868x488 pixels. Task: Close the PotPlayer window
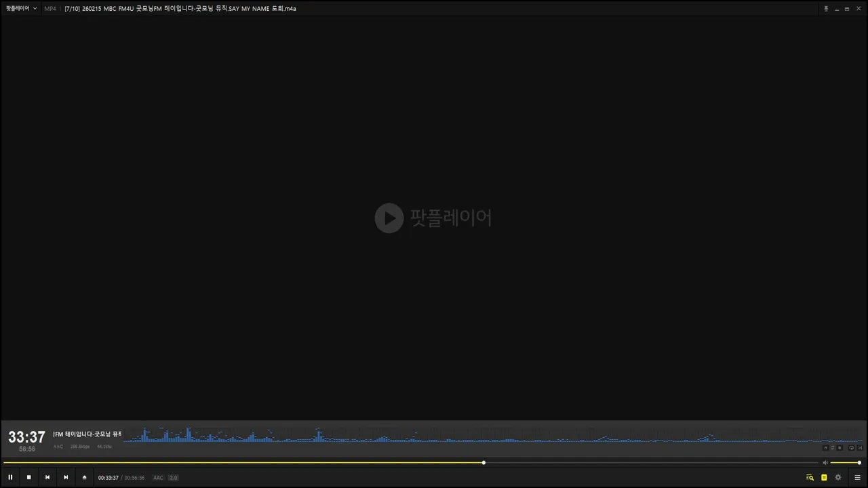coord(858,9)
